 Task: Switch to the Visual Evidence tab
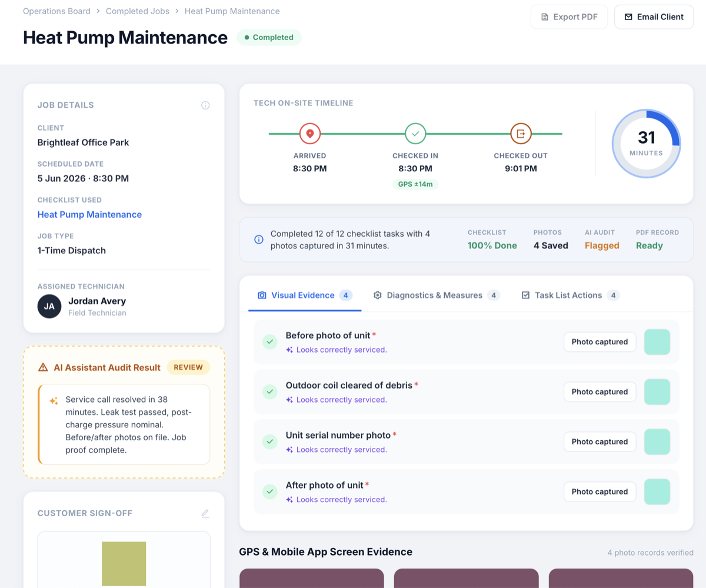point(305,295)
